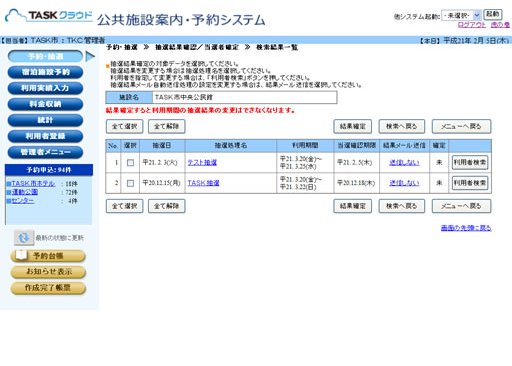This screenshot has height=366, width=512.
Task: Click the top 結果確定 button
Action: coord(353,126)
